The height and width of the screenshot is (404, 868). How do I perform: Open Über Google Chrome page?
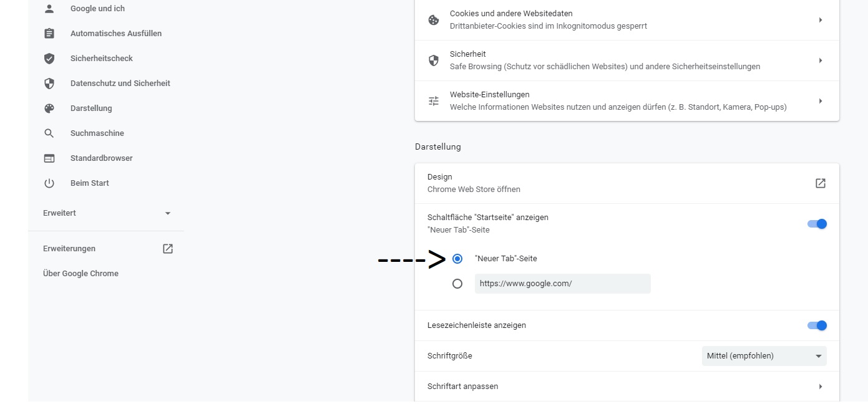tap(80, 274)
